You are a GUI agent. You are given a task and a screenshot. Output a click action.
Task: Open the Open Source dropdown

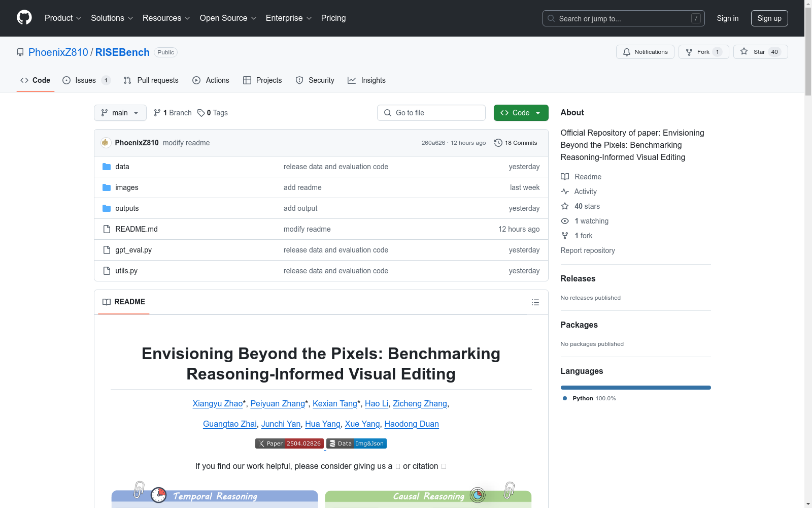coord(228,18)
